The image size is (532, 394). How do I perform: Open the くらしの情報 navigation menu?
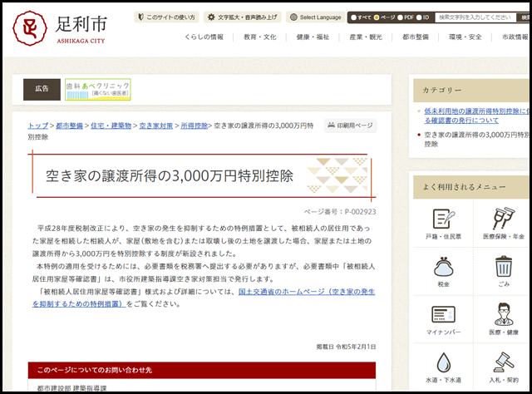204,37
